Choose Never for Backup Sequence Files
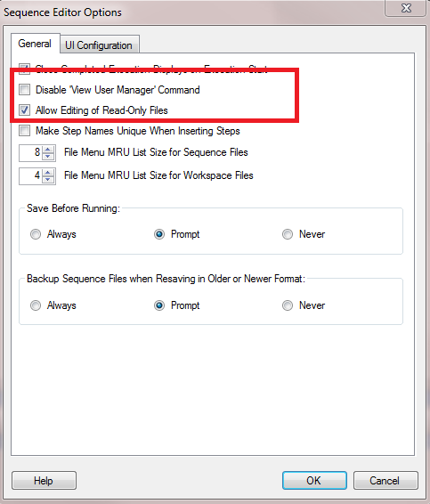The width and height of the screenshot is (430, 504). tap(288, 305)
